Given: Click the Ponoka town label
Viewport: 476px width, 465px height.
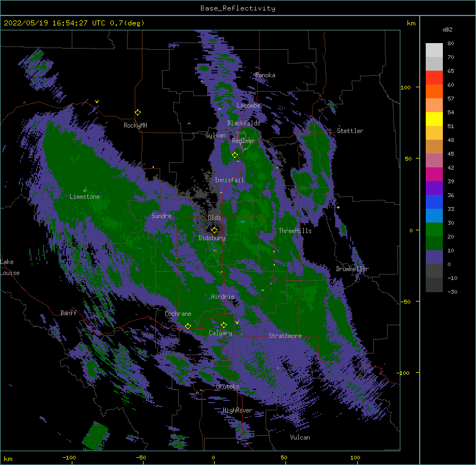Looking at the screenshot, I should [x=265, y=75].
